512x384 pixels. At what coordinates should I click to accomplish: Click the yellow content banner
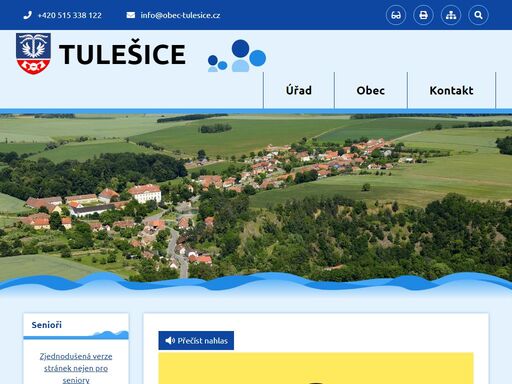pyautogui.click(x=316, y=368)
